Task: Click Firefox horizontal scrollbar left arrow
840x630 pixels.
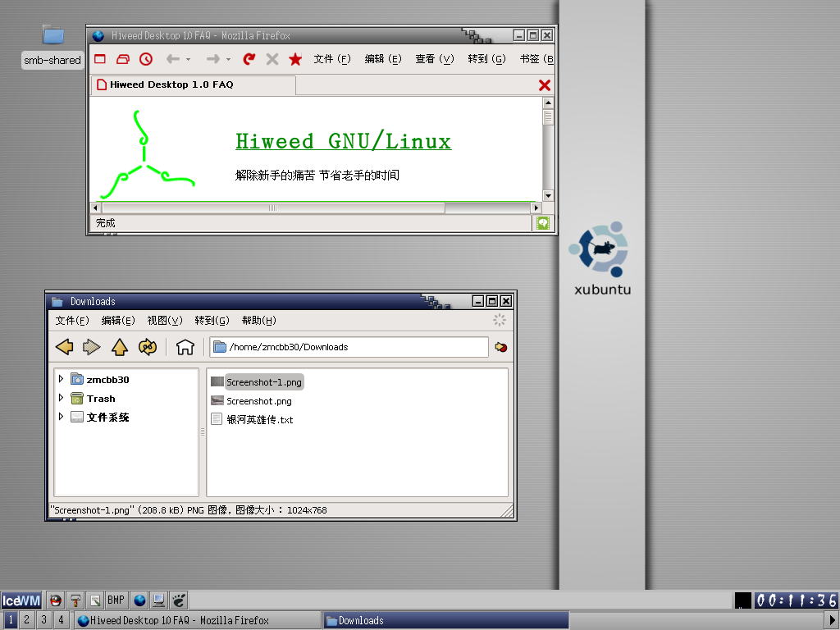Action: click(95, 208)
